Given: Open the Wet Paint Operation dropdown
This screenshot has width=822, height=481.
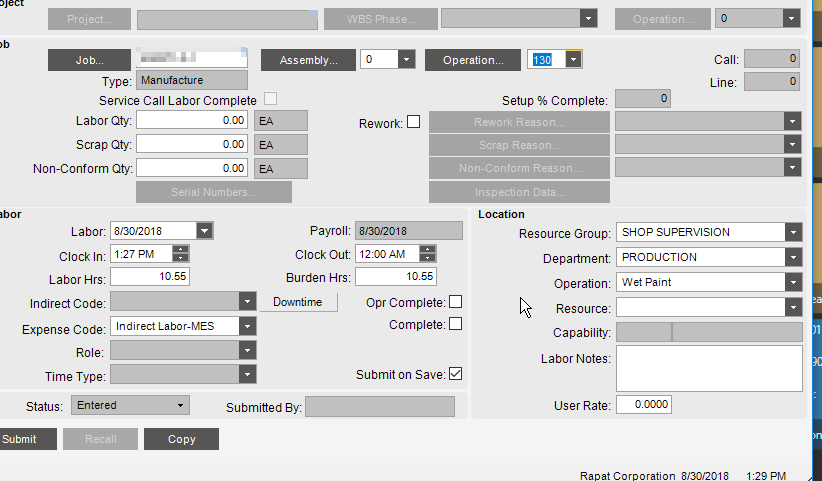Looking at the screenshot, I should 794,282.
